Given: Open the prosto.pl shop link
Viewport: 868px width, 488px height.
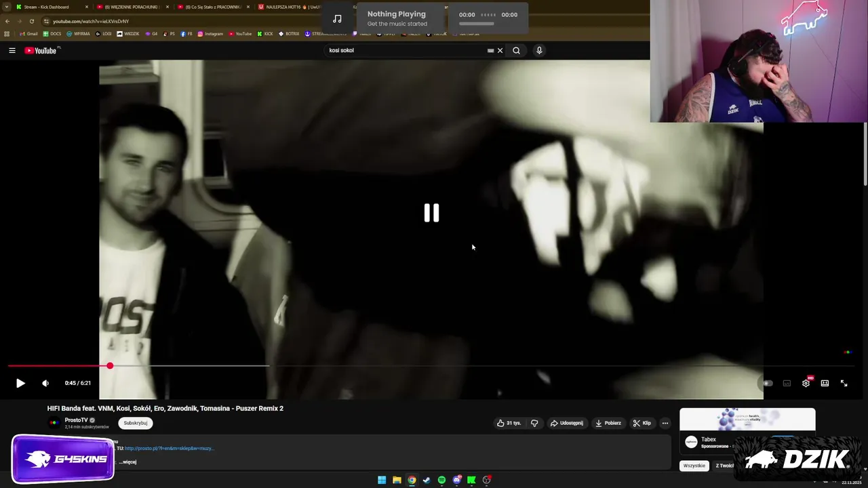Looking at the screenshot, I should click(x=169, y=448).
